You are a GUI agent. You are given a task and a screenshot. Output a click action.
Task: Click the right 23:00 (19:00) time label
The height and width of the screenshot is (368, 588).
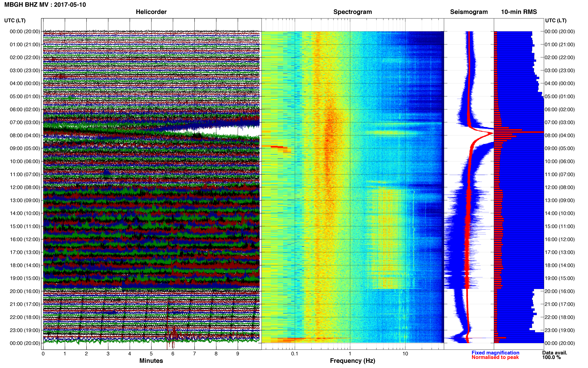(x=560, y=330)
